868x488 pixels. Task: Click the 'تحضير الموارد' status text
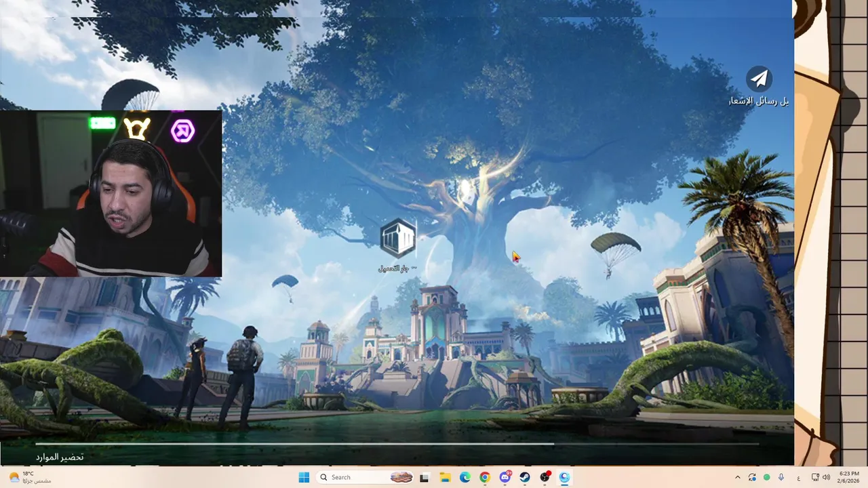pos(60,457)
